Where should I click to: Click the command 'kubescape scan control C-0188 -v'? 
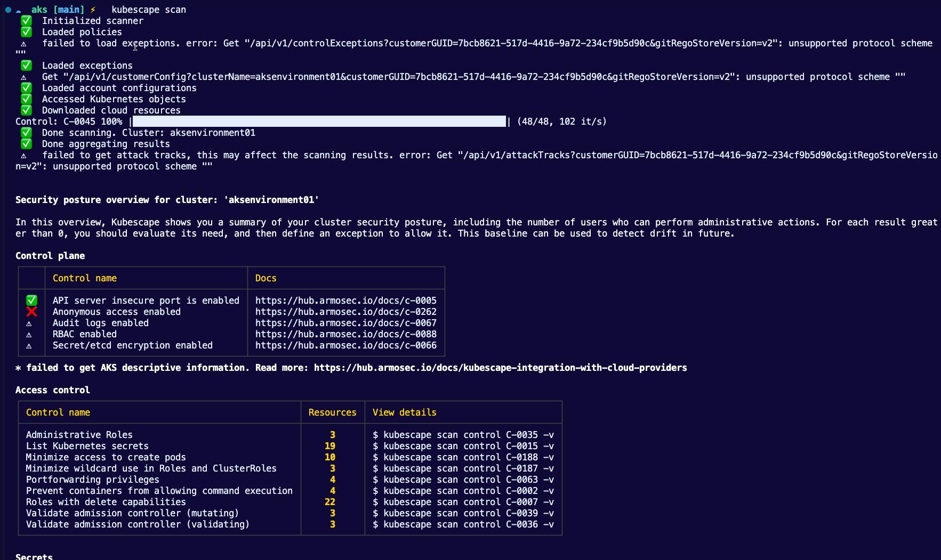point(469,457)
